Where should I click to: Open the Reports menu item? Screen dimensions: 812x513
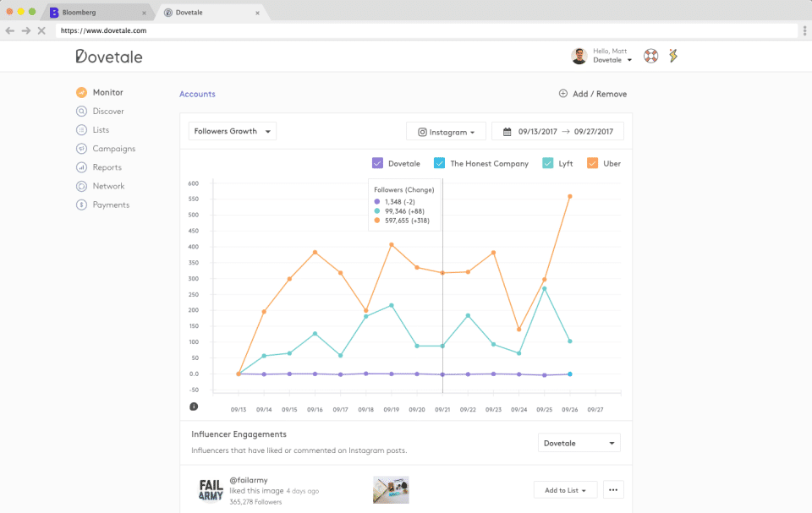click(x=107, y=167)
